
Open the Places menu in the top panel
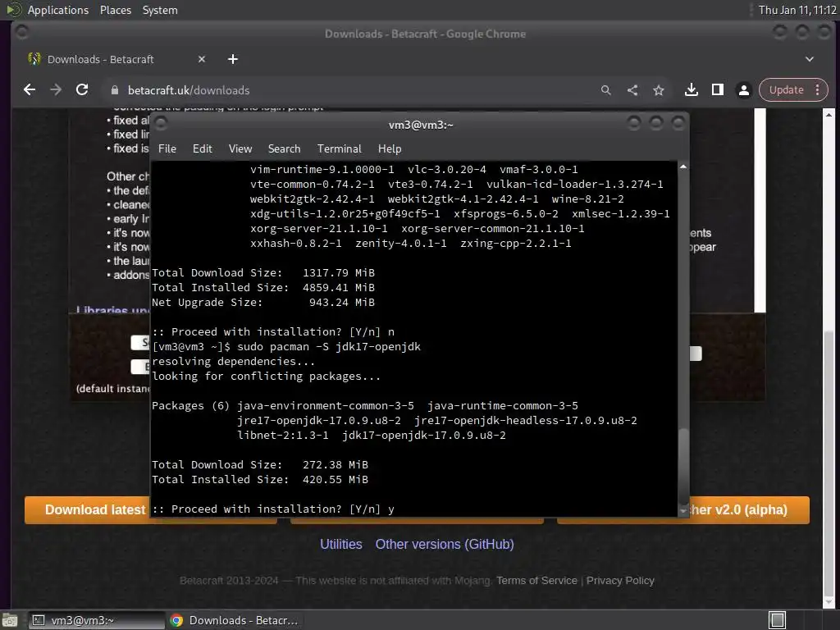coord(116,10)
